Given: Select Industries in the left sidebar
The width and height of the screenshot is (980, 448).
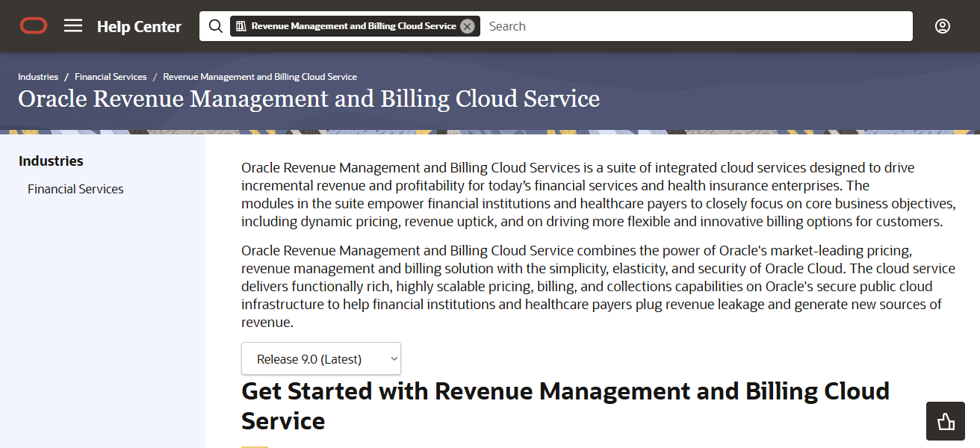Looking at the screenshot, I should (x=51, y=161).
